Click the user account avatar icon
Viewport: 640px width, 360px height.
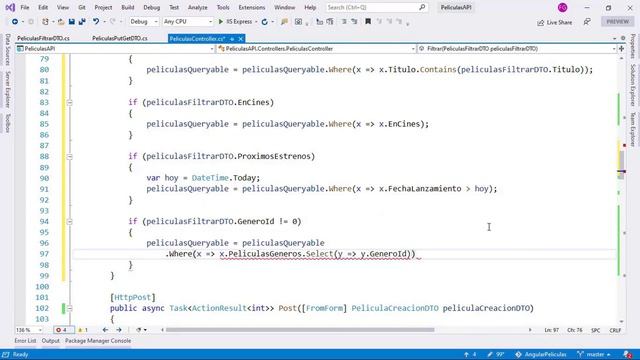(x=562, y=7)
